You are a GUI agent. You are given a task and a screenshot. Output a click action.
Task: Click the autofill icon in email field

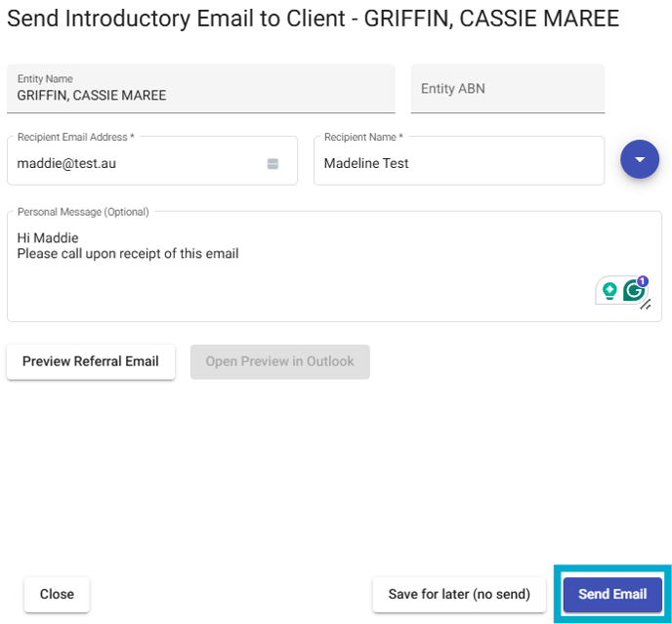point(273,164)
